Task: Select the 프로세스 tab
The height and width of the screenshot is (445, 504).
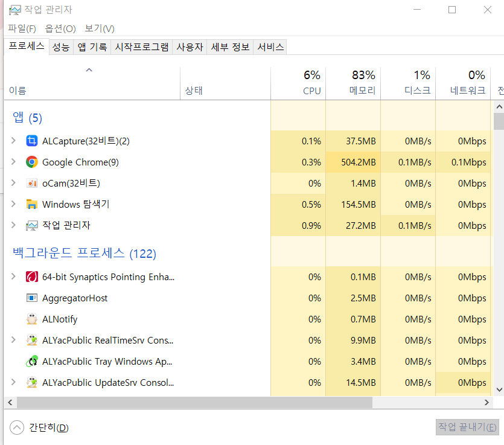Action: click(27, 46)
